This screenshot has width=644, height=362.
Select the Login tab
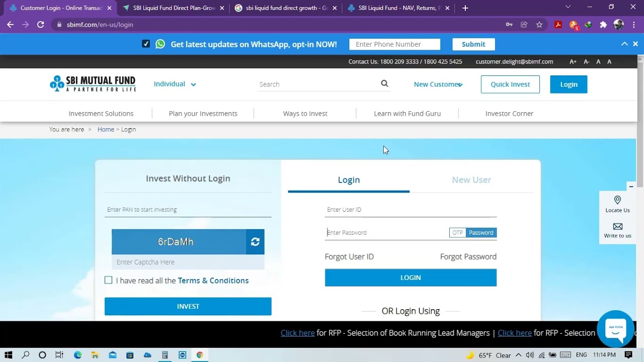click(x=349, y=179)
